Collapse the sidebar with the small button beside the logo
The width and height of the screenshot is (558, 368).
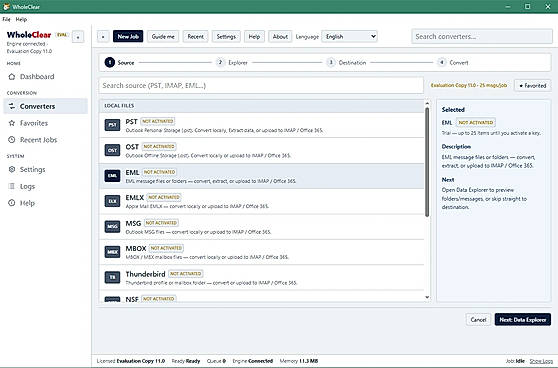[x=78, y=37]
